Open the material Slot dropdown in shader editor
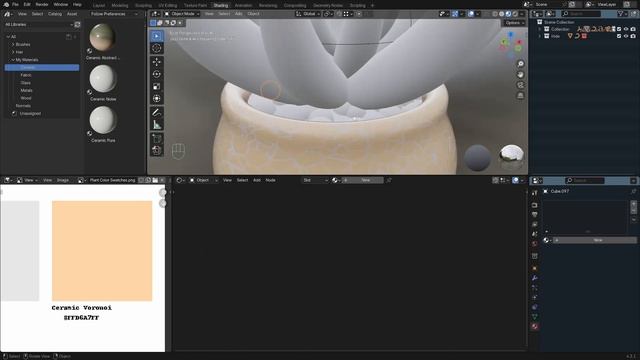Screen dimensions: 640x360 point(315,180)
